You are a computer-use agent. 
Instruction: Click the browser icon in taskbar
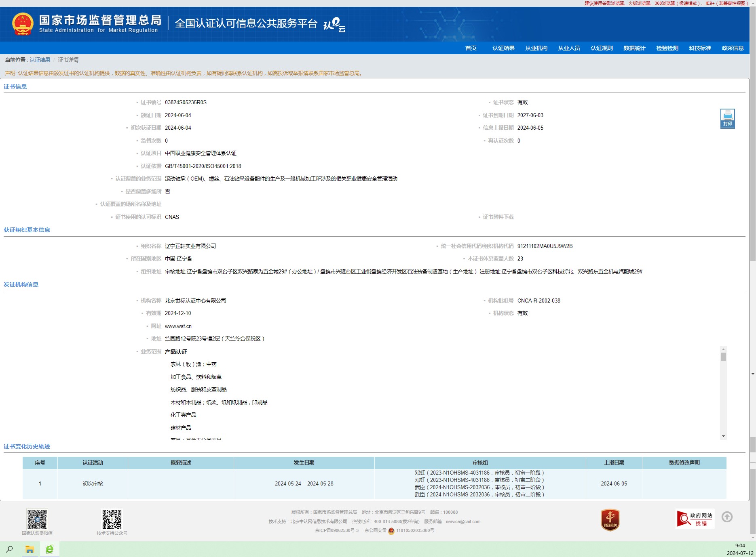tap(50, 549)
